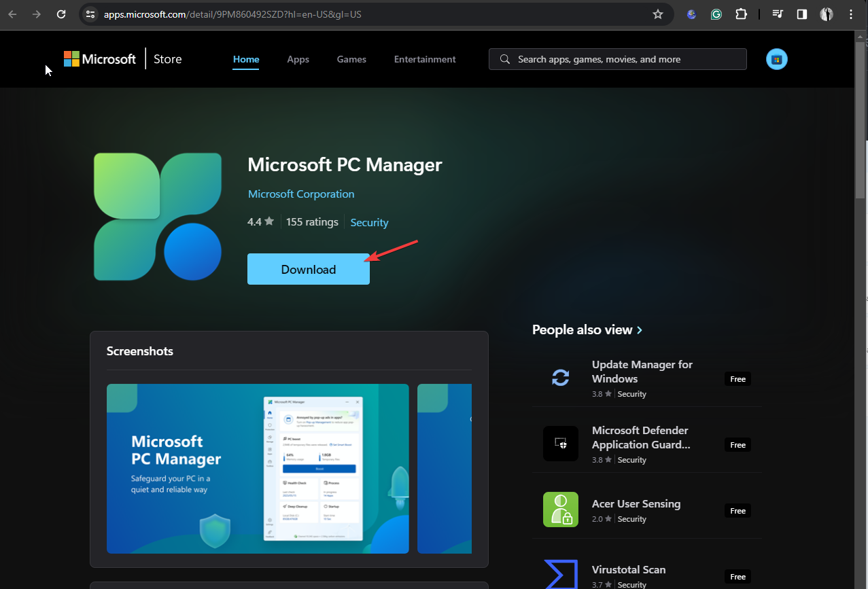The height and width of the screenshot is (589, 868).
Task: Click the Microsoft Store account avatar
Action: (777, 60)
